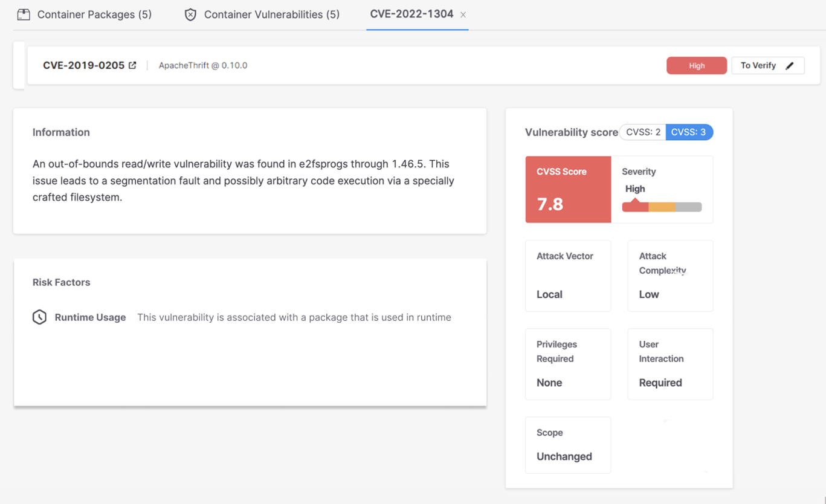The image size is (826, 504).
Task: Click the Information heading
Action: pos(61,132)
